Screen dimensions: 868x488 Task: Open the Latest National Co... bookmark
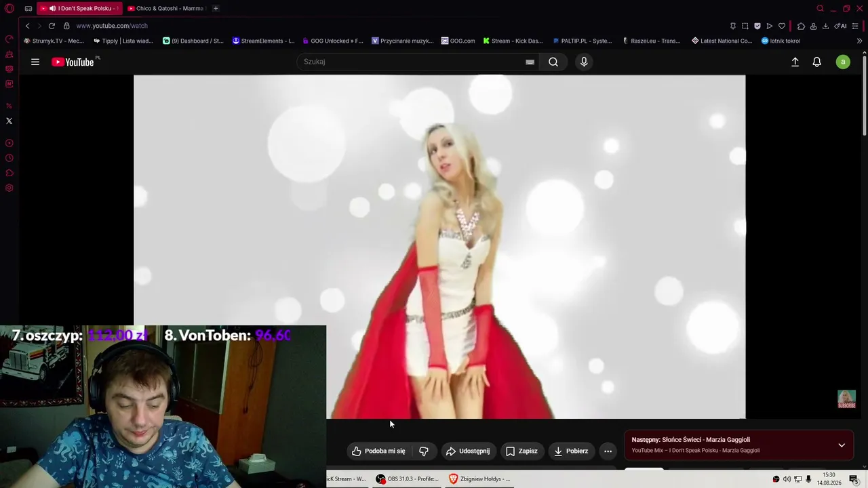(722, 41)
